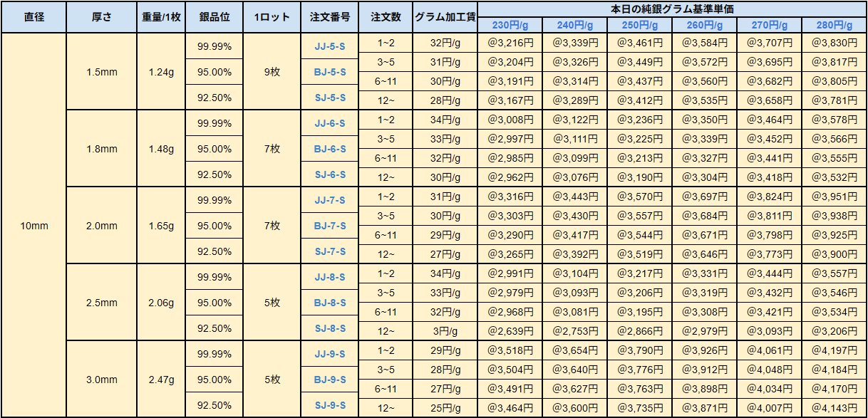Select the 280円/g column header

(834, 26)
